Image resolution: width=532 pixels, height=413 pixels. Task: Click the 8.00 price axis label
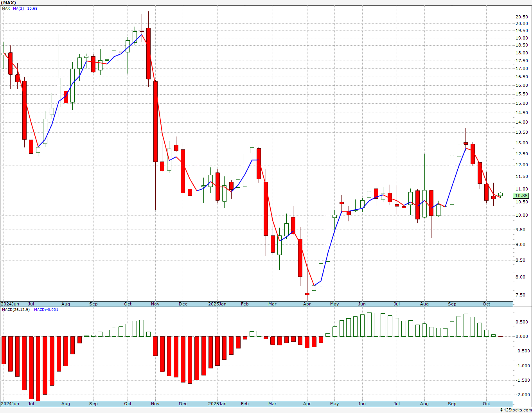pos(520,277)
